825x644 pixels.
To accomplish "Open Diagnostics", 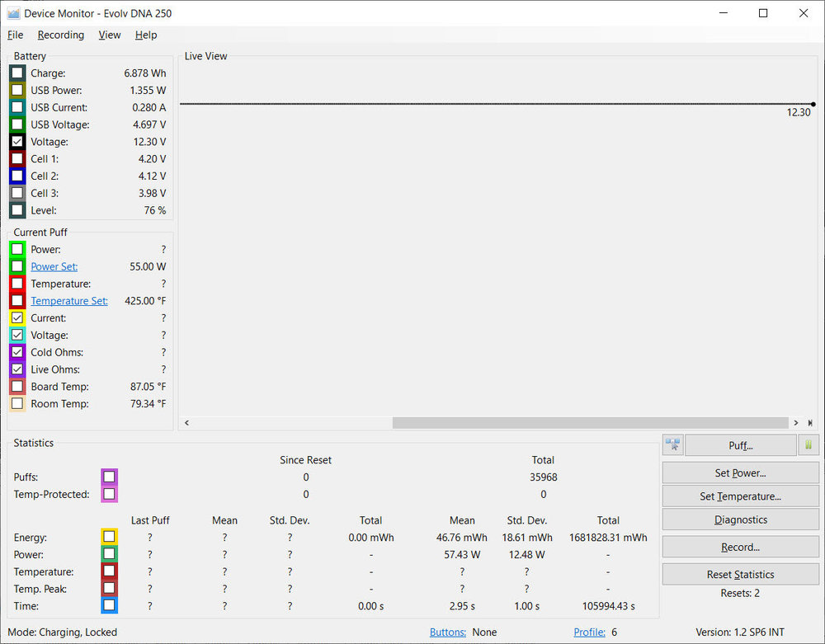I will [740, 519].
